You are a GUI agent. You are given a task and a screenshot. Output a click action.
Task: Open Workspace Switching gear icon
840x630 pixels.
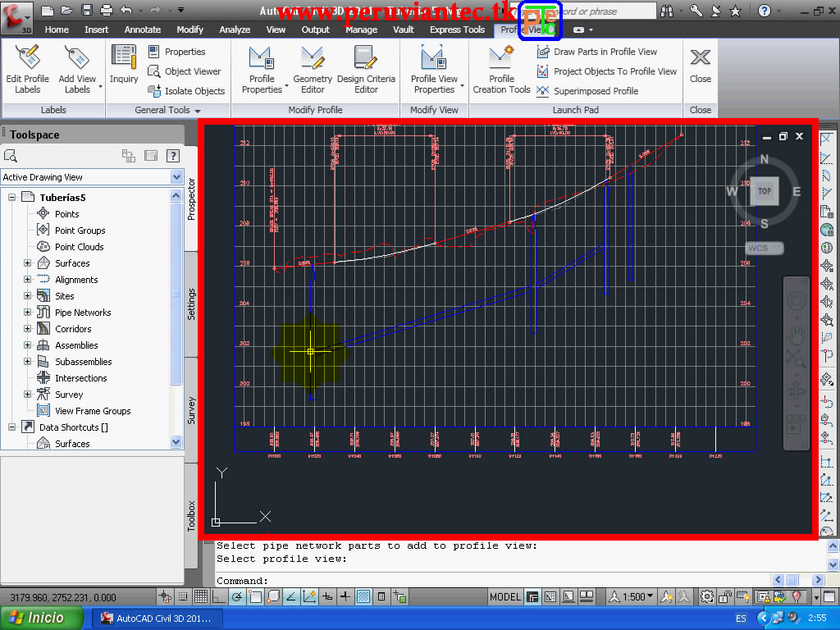tap(706, 597)
